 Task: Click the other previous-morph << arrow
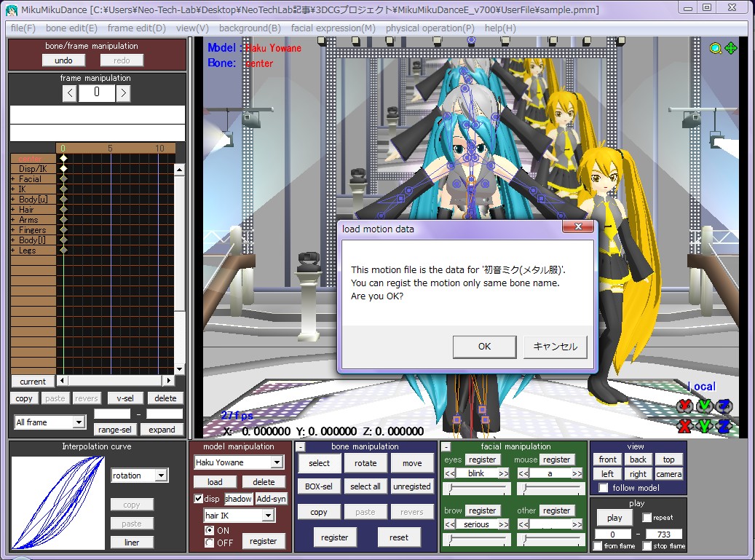point(523,524)
